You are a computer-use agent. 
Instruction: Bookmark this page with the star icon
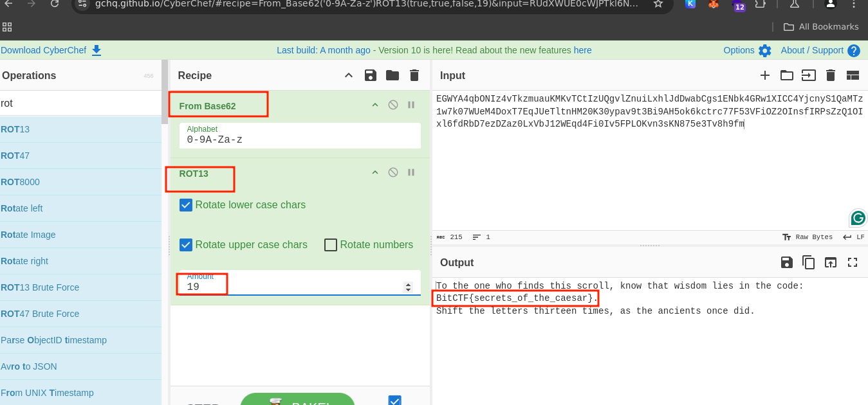[x=658, y=4]
